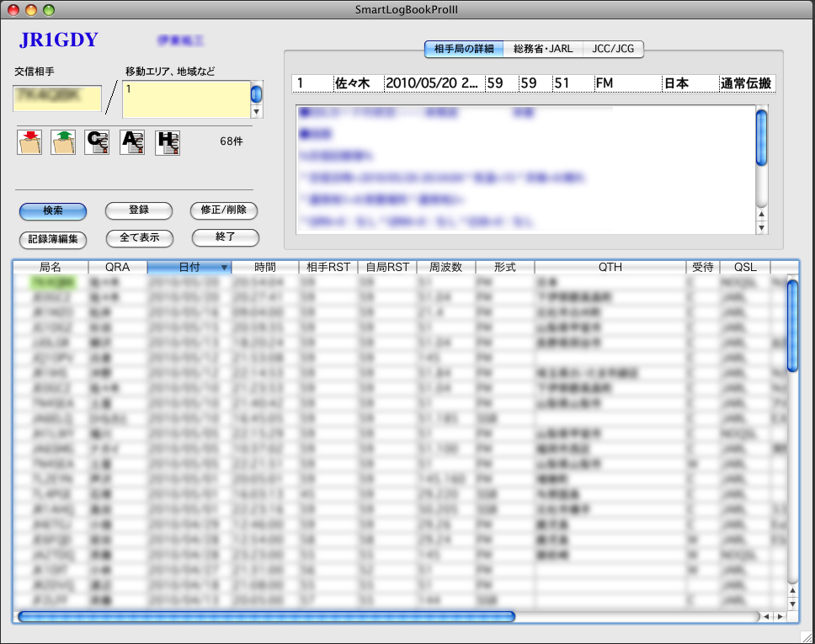Click the 'A' magnifier search icon

pos(132,141)
